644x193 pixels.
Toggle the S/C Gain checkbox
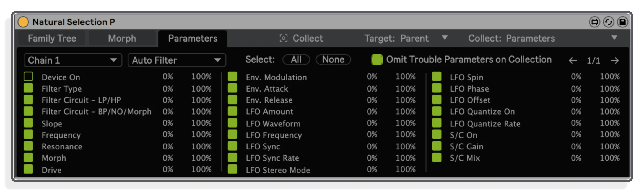(437, 146)
